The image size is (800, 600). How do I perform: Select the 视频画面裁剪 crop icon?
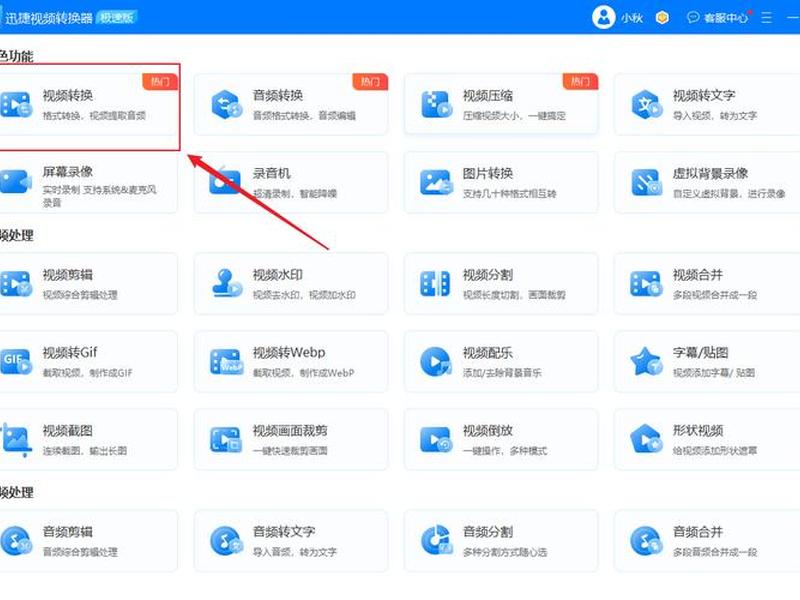(226, 439)
